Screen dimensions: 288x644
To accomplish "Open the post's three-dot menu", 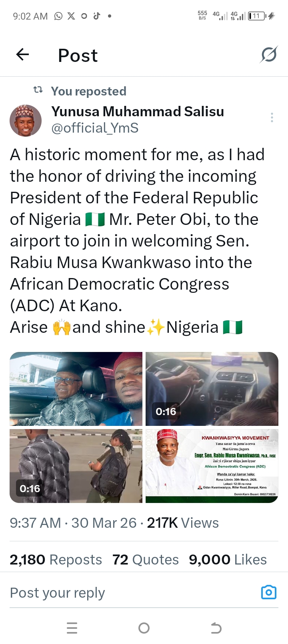I will tap(272, 117).
